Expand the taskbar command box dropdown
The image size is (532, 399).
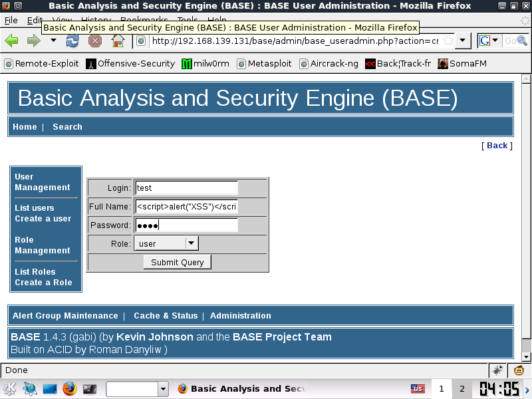163,389
